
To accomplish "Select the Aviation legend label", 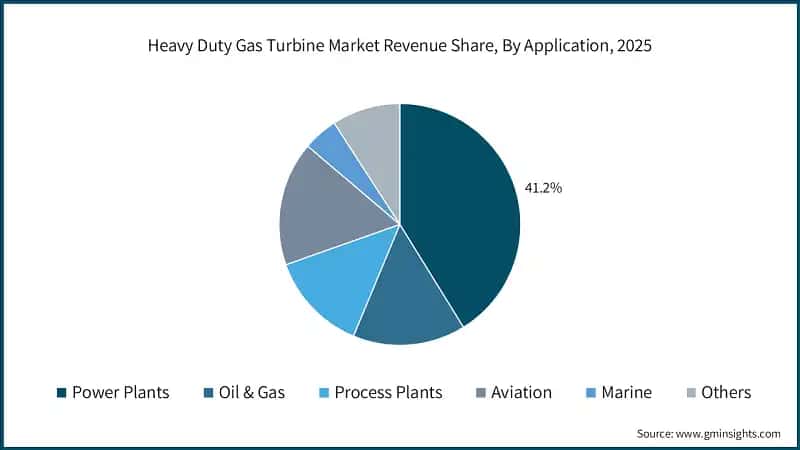I will point(521,392).
